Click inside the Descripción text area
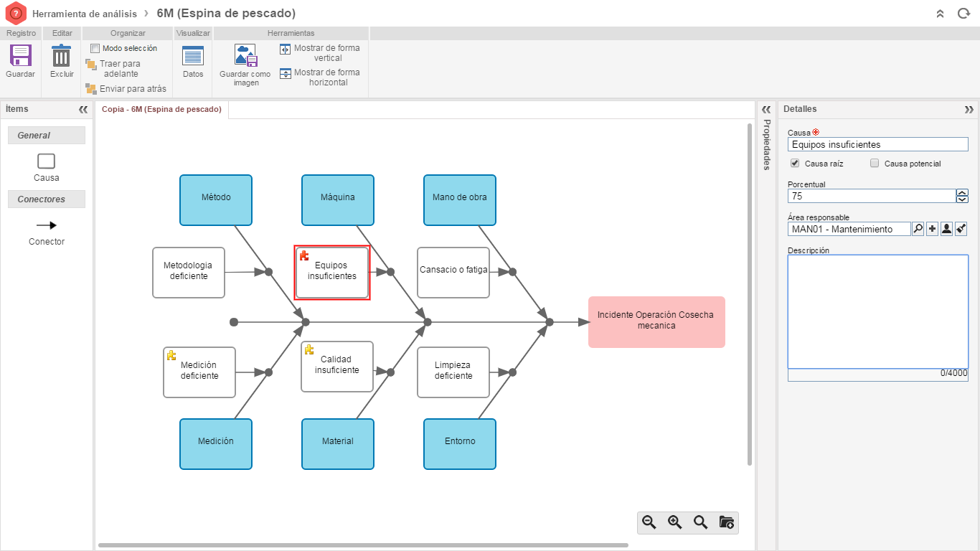 tap(877, 311)
